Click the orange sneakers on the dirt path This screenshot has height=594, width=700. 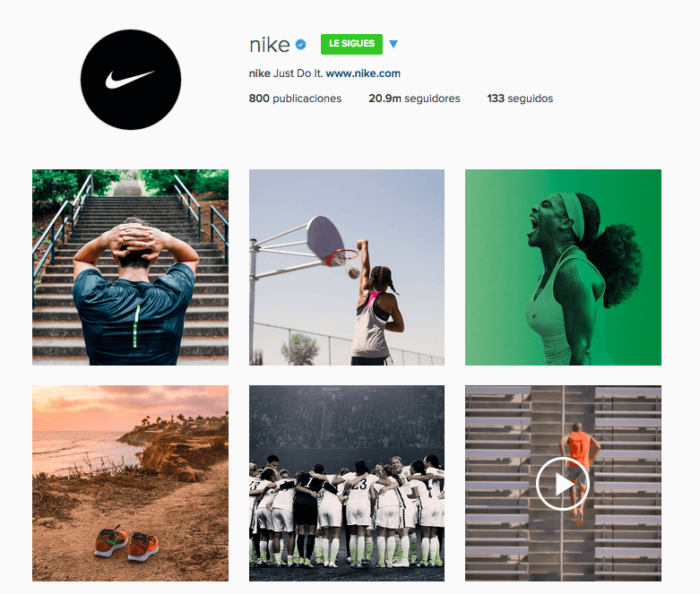[126, 543]
